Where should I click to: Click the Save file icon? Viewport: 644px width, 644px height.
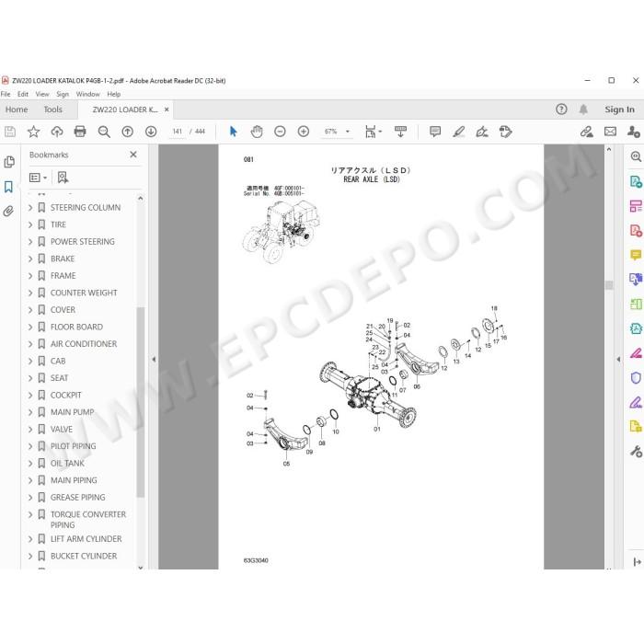tap(10, 132)
